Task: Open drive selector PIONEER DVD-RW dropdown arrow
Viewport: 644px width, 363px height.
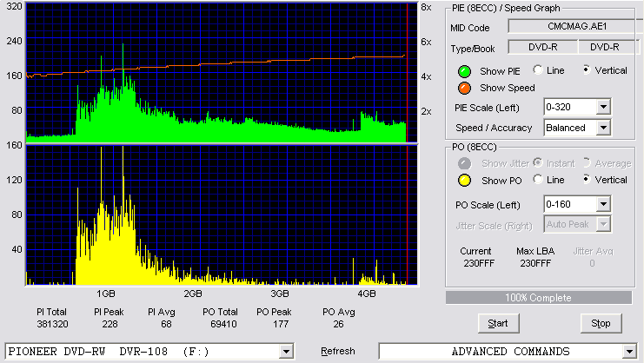Action: pyautogui.click(x=286, y=352)
